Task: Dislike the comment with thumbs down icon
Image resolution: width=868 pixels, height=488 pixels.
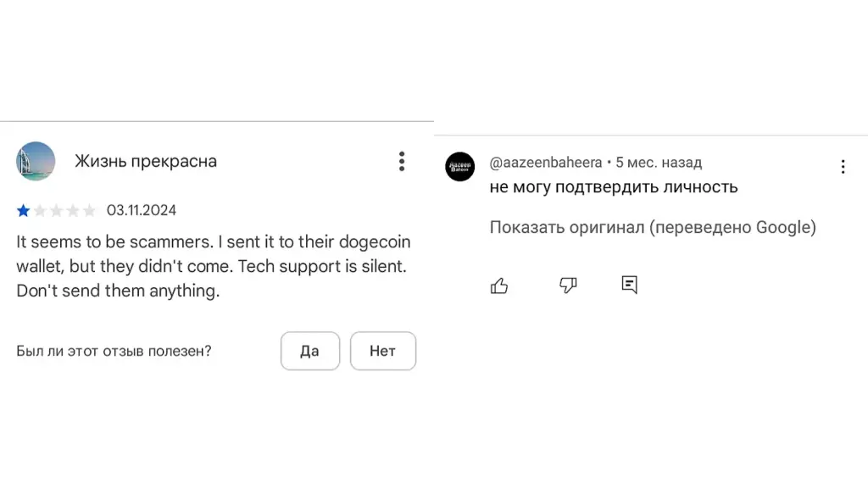Action: pyautogui.click(x=568, y=286)
